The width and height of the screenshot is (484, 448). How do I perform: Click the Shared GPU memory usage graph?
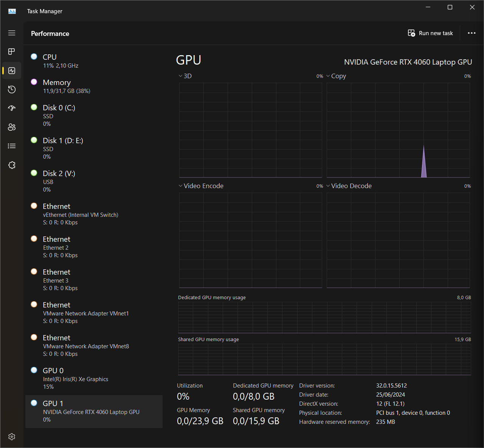click(x=324, y=359)
